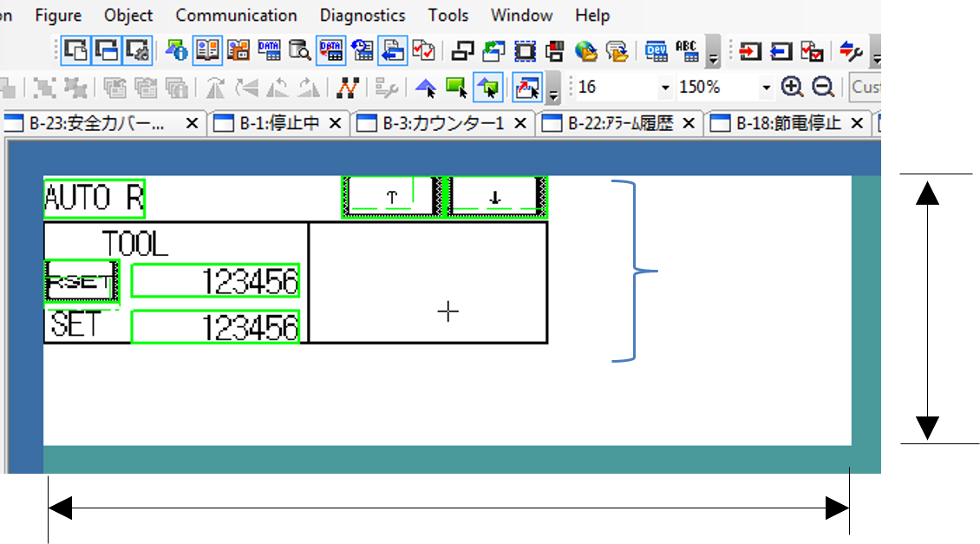The height and width of the screenshot is (544, 980).
Task: Click the speech bubble with folder icon
Action: click(617, 50)
